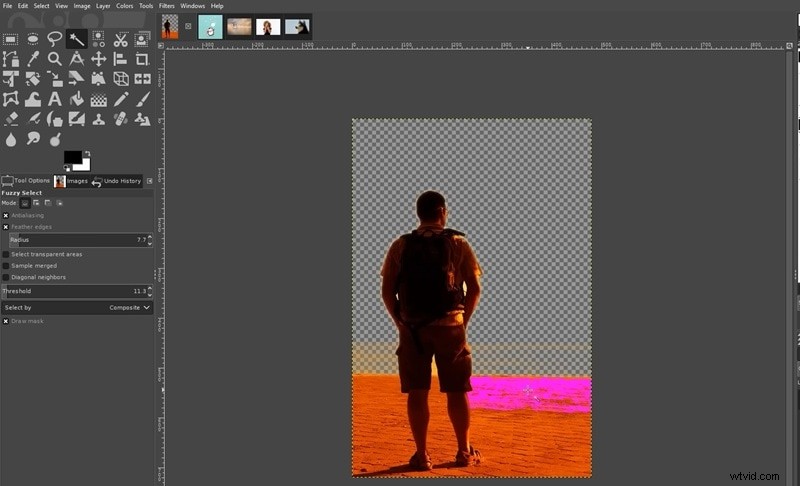The image size is (800, 486).
Task: Enable Select transparent areas
Action: (x=6, y=254)
